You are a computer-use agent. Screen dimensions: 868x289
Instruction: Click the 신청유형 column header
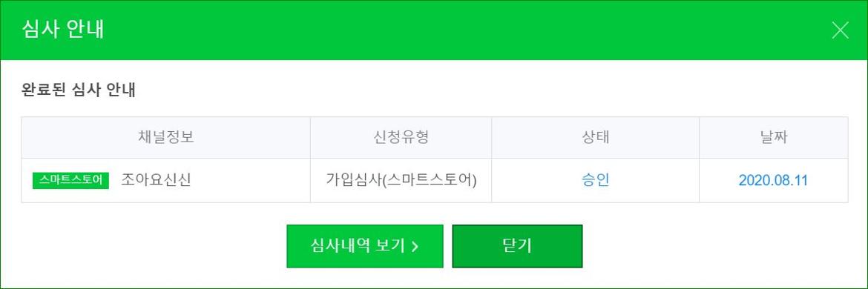pyautogui.click(x=401, y=138)
